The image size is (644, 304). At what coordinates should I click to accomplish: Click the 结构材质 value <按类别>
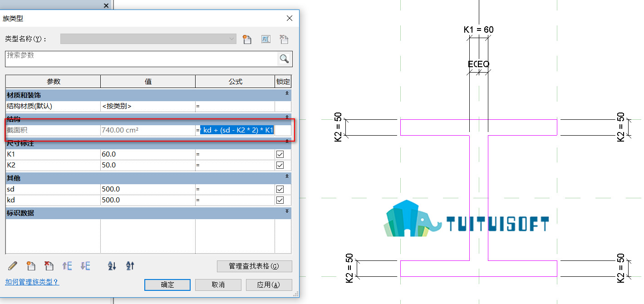click(148, 106)
